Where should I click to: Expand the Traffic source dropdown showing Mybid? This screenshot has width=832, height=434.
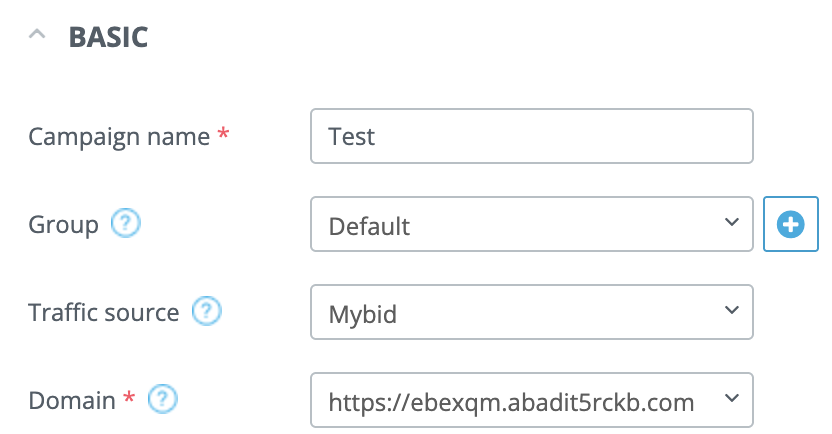[530, 313]
